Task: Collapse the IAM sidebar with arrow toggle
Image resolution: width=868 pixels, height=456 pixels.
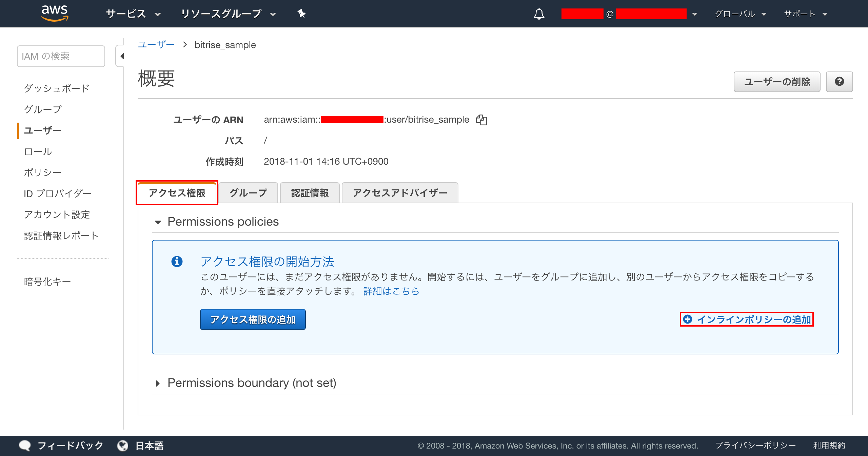Action: point(121,56)
